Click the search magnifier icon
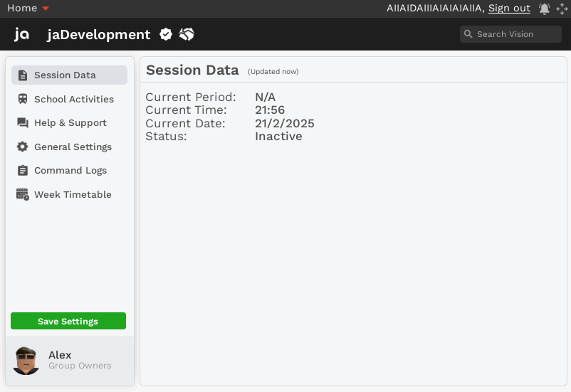This screenshot has width=571, height=392. pos(468,34)
